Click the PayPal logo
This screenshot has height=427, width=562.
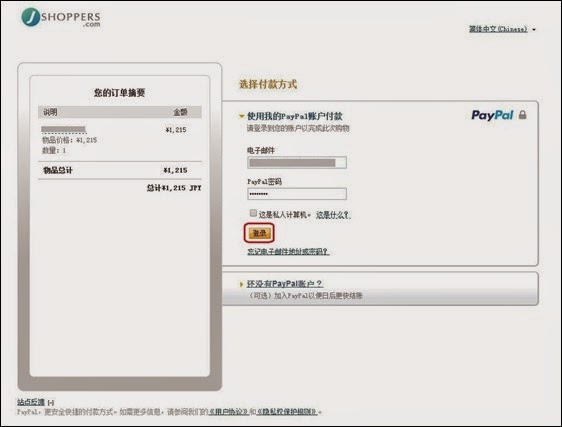492,115
